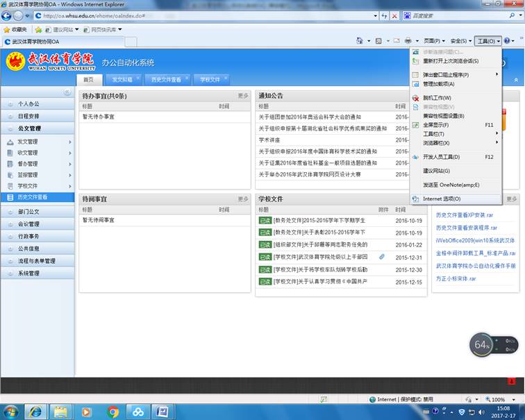Open the IE Help question mark icon
This screenshot has height=420, width=525.
(510, 42)
